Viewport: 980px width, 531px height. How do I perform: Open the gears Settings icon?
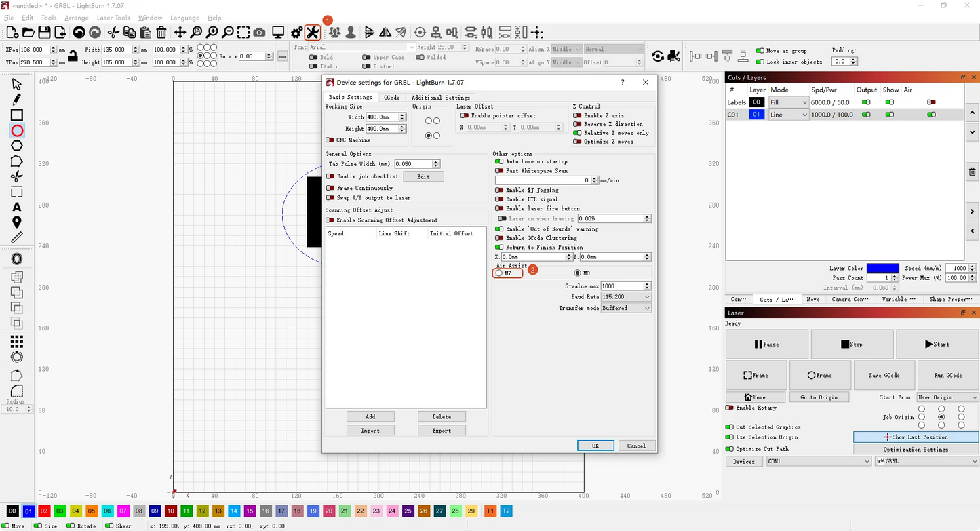296,32
